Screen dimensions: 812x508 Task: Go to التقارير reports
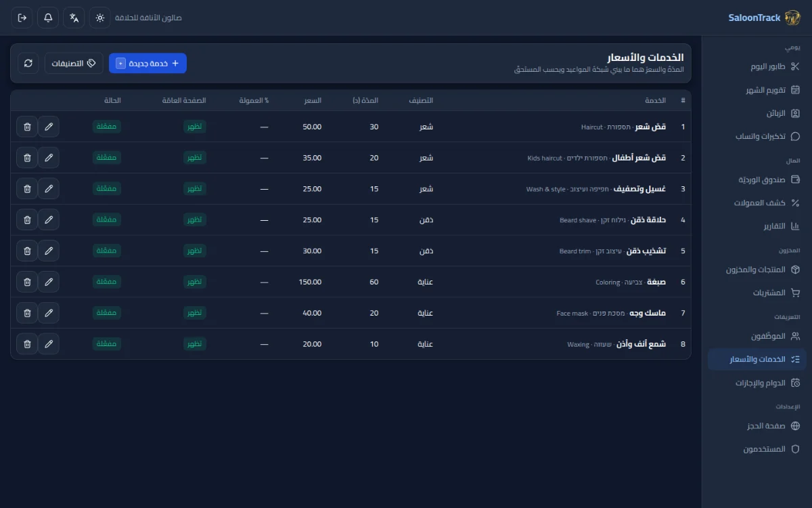[757, 226]
